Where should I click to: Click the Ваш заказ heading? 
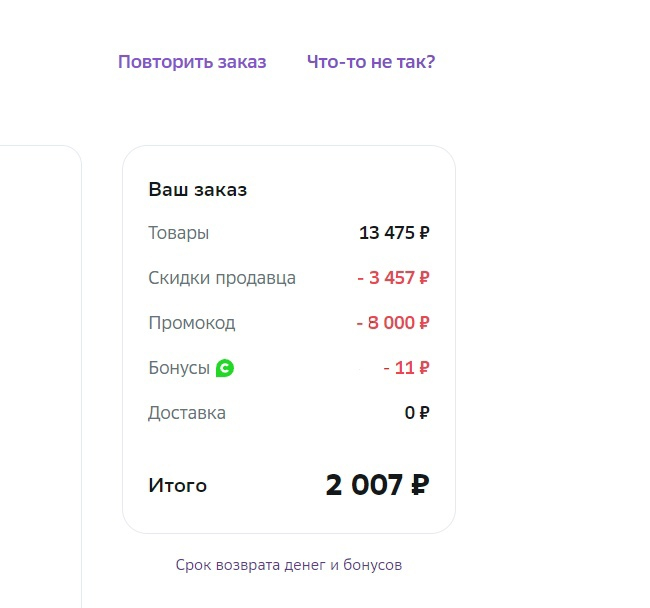[x=198, y=189]
